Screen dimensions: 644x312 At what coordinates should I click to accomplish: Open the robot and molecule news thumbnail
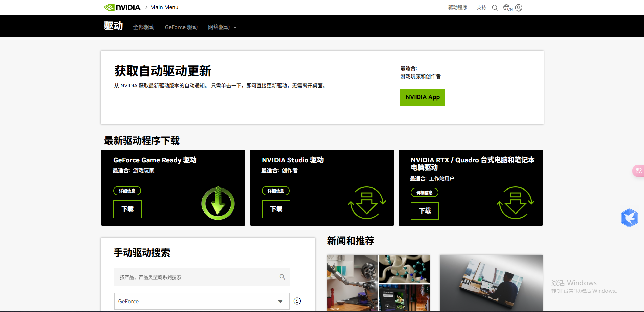click(x=378, y=283)
